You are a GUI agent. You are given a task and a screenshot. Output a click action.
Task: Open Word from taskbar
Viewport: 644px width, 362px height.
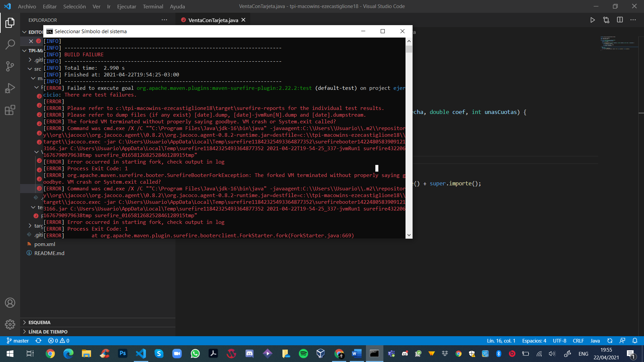[357, 354]
